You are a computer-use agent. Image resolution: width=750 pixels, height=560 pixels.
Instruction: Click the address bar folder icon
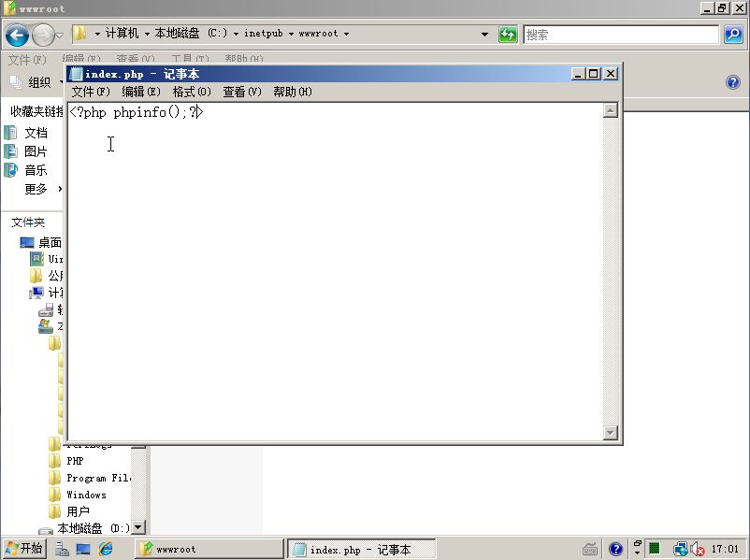click(79, 34)
